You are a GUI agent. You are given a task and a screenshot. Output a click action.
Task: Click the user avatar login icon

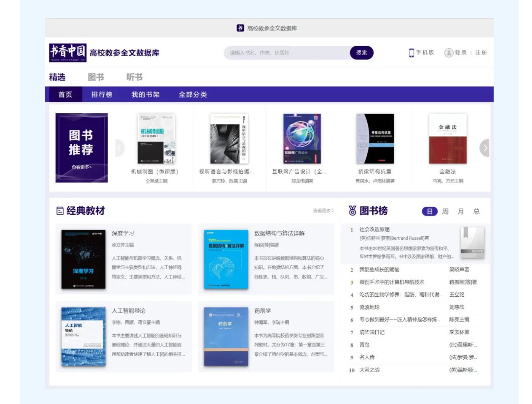(x=448, y=53)
